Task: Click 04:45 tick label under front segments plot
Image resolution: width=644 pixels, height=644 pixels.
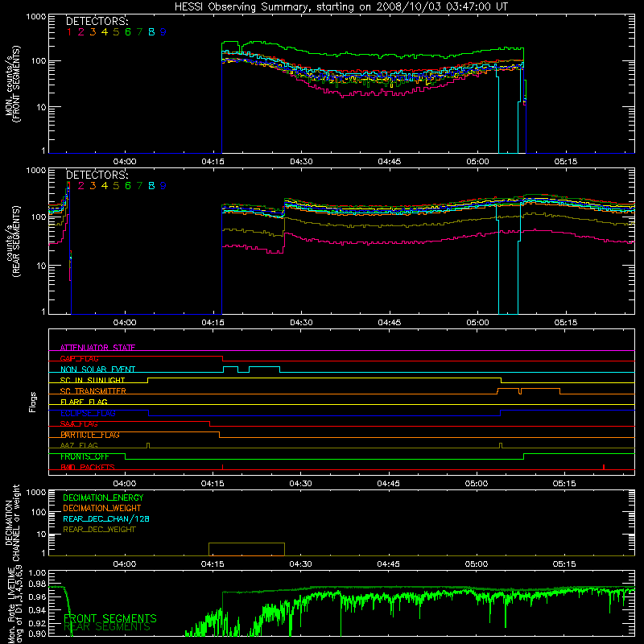Action: click(x=389, y=162)
